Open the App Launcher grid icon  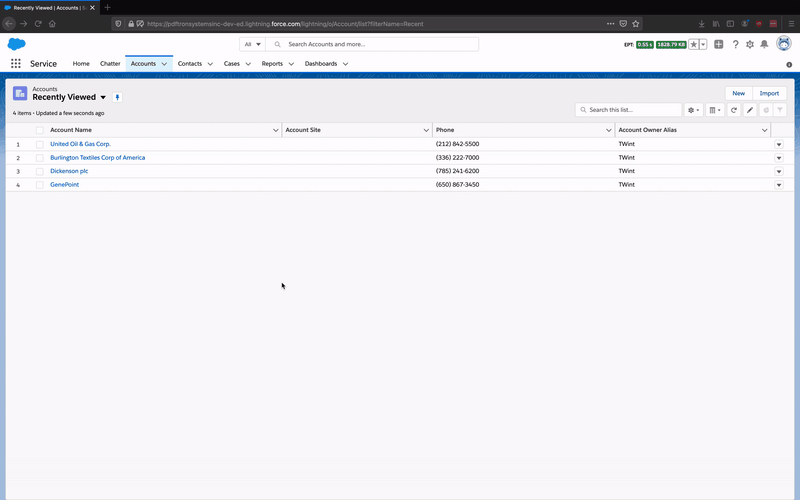(x=16, y=63)
